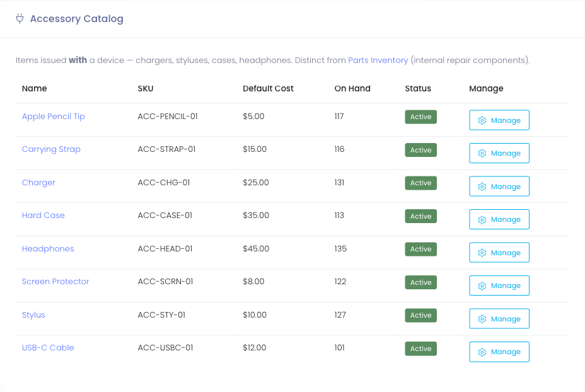
Task: Click the $15.00 default cost
Action: pos(255,149)
